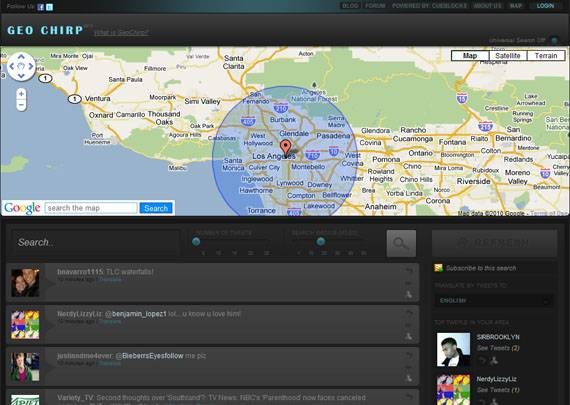This screenshot has width=570, height=405.
Task: Pan the map left with the arrow
Action: pyautogui.click(x=12, y=66)
